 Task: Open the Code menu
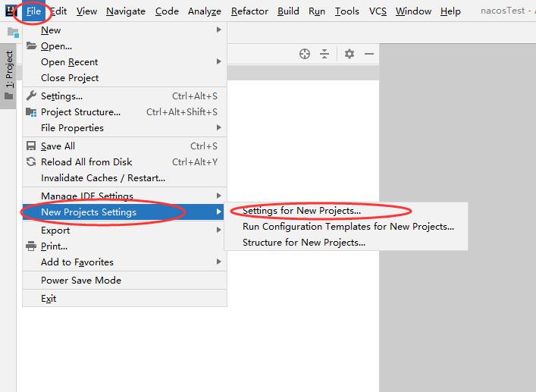167,11
